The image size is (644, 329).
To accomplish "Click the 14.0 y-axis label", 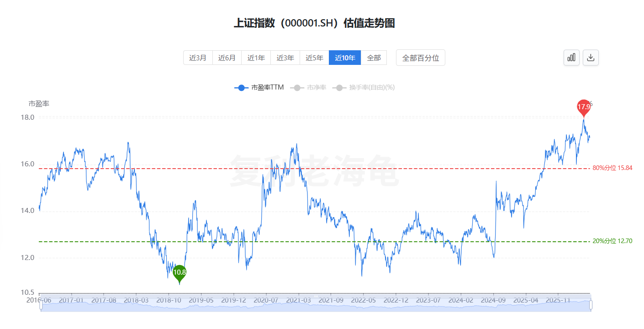I will pyautogui.click(x=27, y=211).
